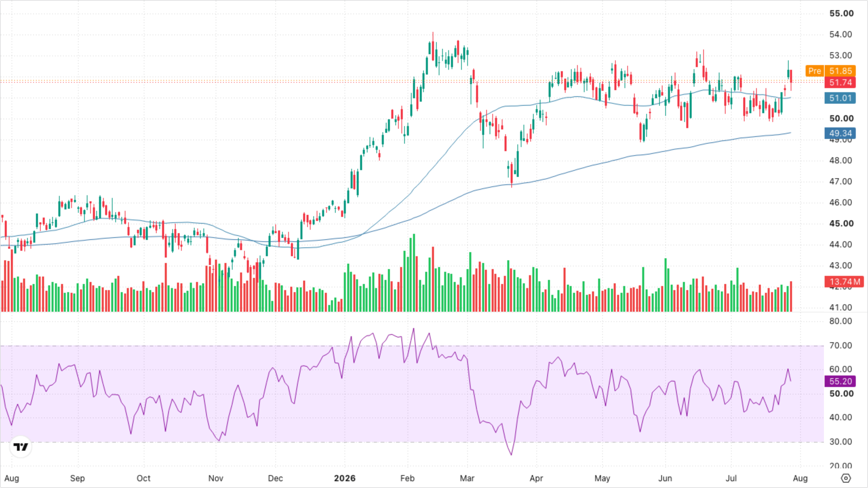Click the Nov label on time axis
Image resolution: width=868 pixels, height=488 pixels.
point(216,478)
